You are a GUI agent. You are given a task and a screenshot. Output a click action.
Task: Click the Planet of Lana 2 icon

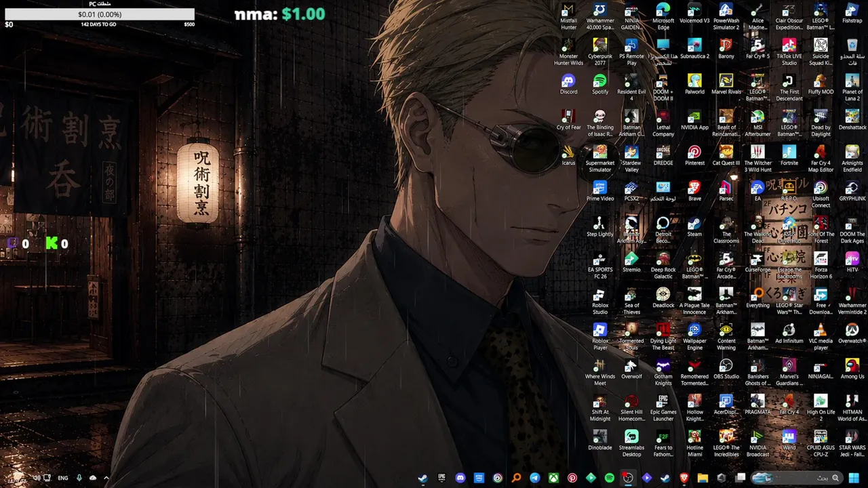tap(852, 88)
